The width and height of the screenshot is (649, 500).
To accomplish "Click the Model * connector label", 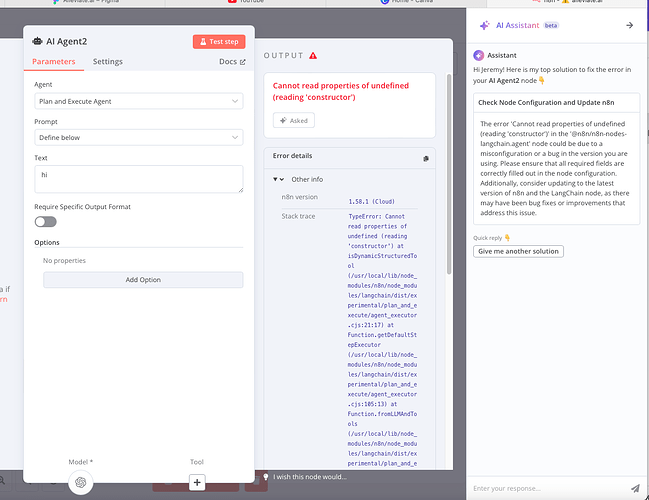I will coord(81,462).
